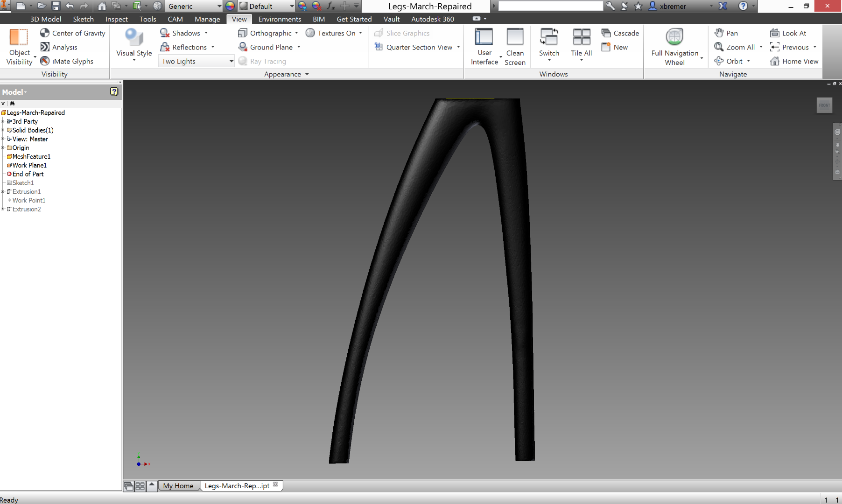Click the search input field in title bar
Image resolution: width=842 pixels, height=504 pixels.
(551, 6)
